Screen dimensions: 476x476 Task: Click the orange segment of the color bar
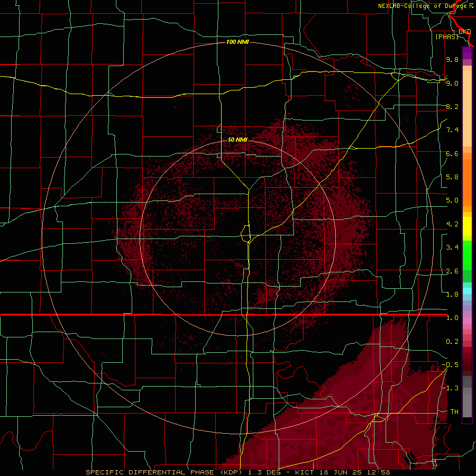467,180
